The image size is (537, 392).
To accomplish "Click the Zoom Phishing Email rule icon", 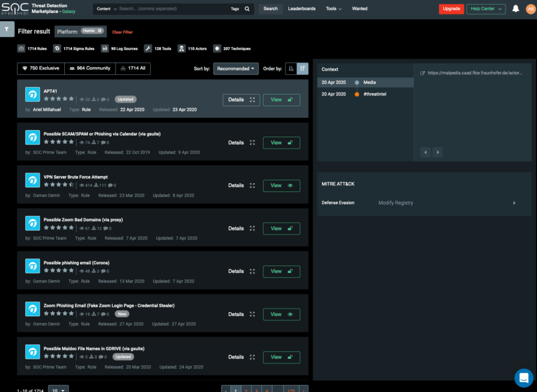I will 33,309.
